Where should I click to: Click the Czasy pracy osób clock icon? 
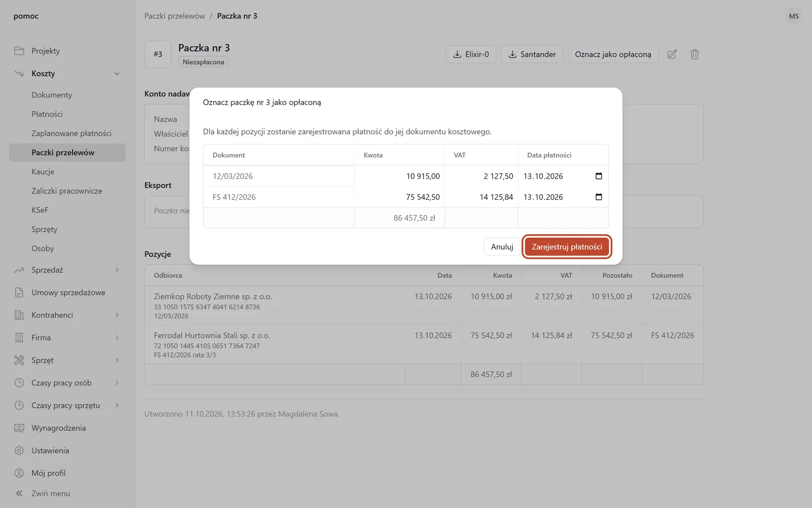19,383
